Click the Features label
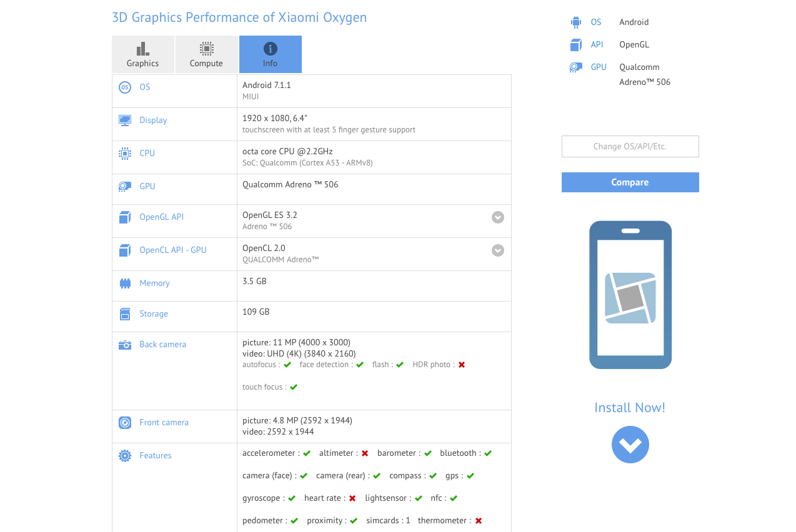This screenshot has height=532, width=796. coord(156,456)
